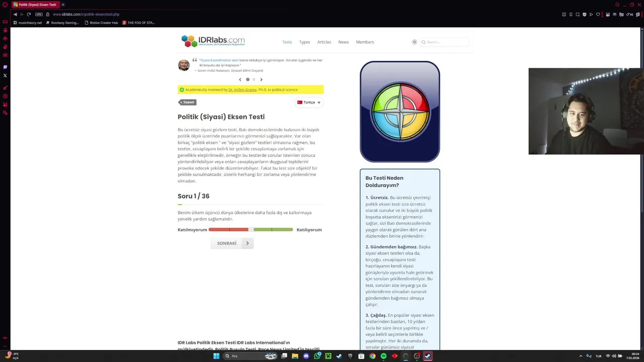Select the Politik (Siyasi) Eksen Testi tab
The height and width of the screenshot is (362, 644).
point(35,5)
